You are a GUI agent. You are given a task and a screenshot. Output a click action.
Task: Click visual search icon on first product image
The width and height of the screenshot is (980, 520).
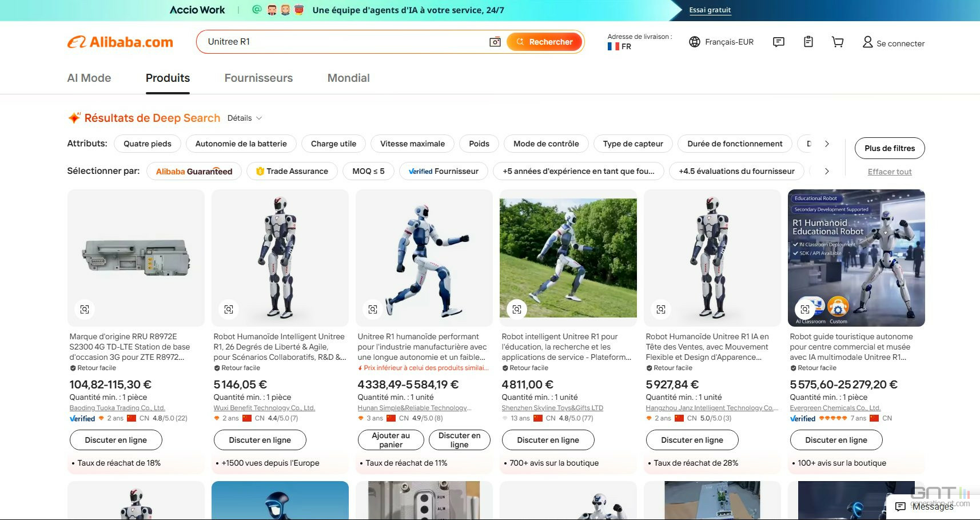(x=85, y=309)
